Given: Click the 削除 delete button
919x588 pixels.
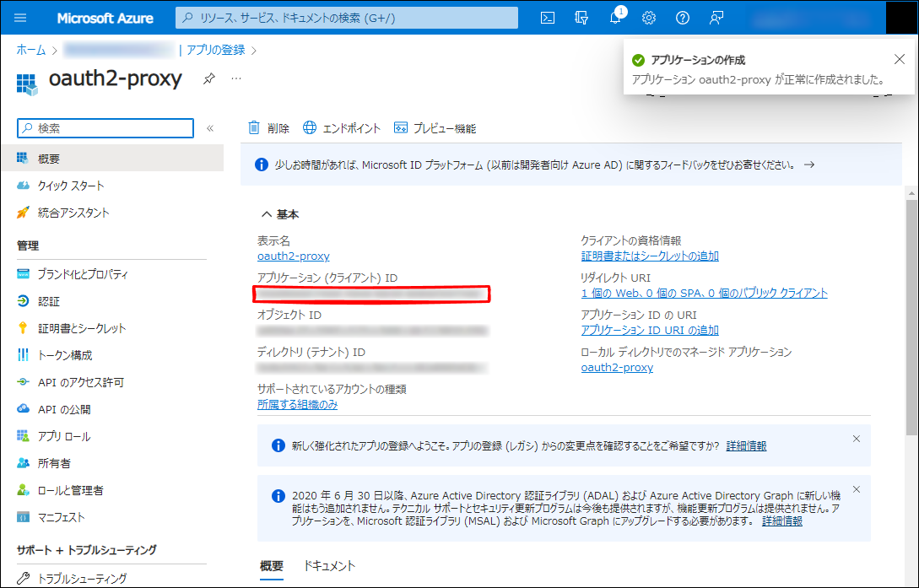Looking at the screenshot, I should [268, 128].
